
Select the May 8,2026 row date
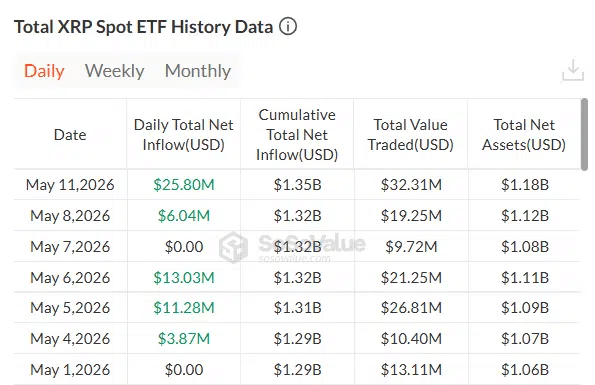pyautogui.click(x=70, y=216)
